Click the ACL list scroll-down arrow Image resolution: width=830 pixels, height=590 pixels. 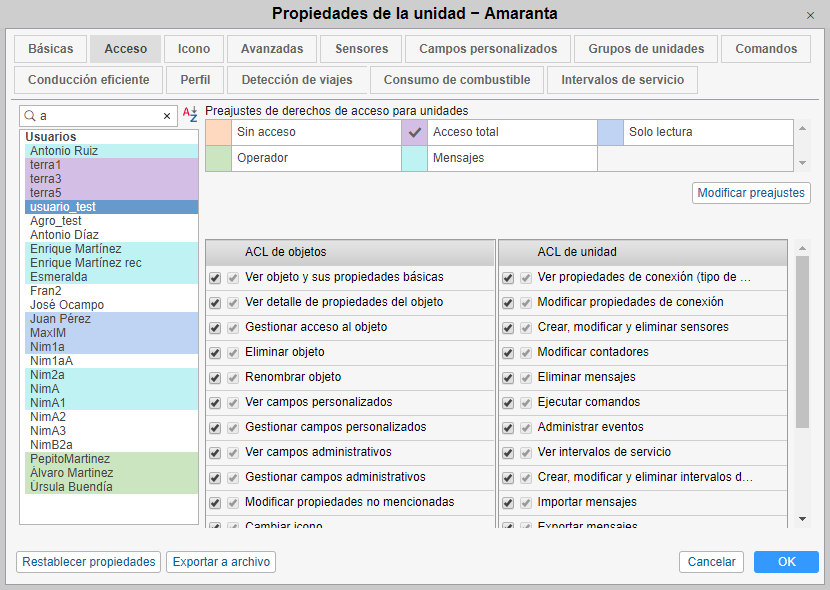click(x=802, y=519)
